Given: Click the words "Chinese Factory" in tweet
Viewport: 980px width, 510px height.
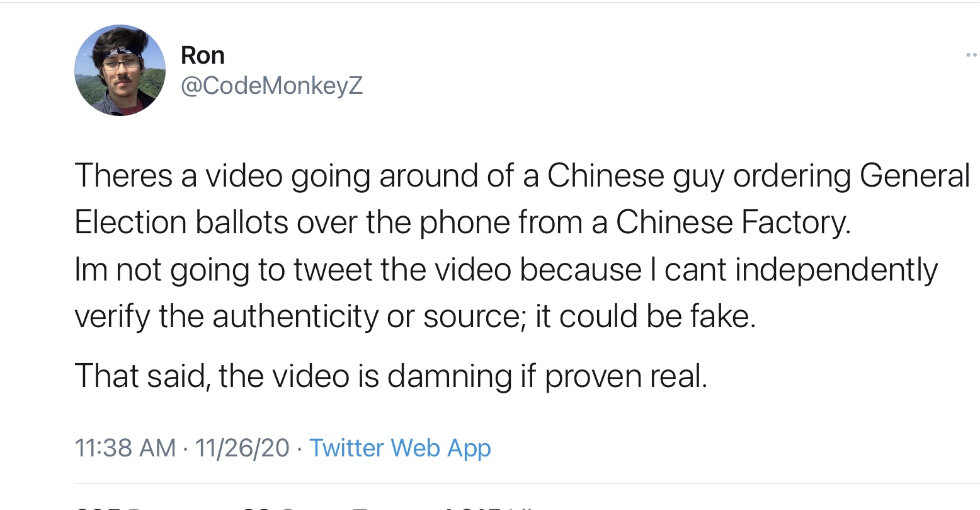Looking at the screenshot, I should coord(733,223).
